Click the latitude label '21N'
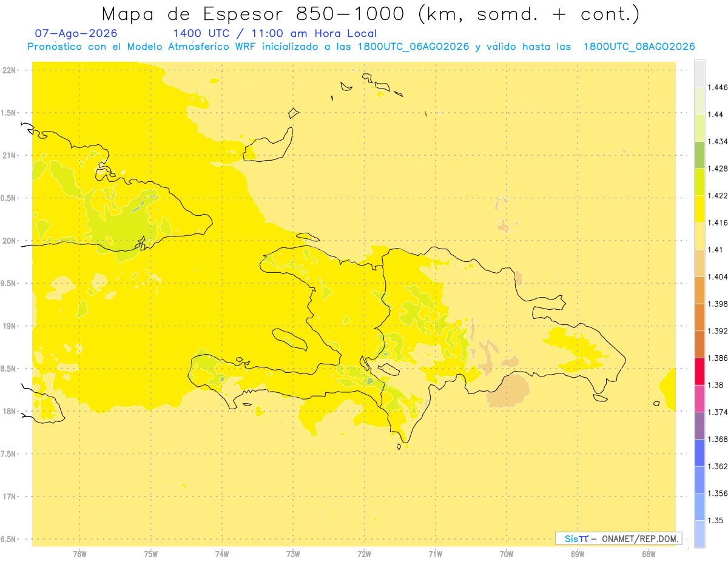728x562 pixels. click(10, 156)
